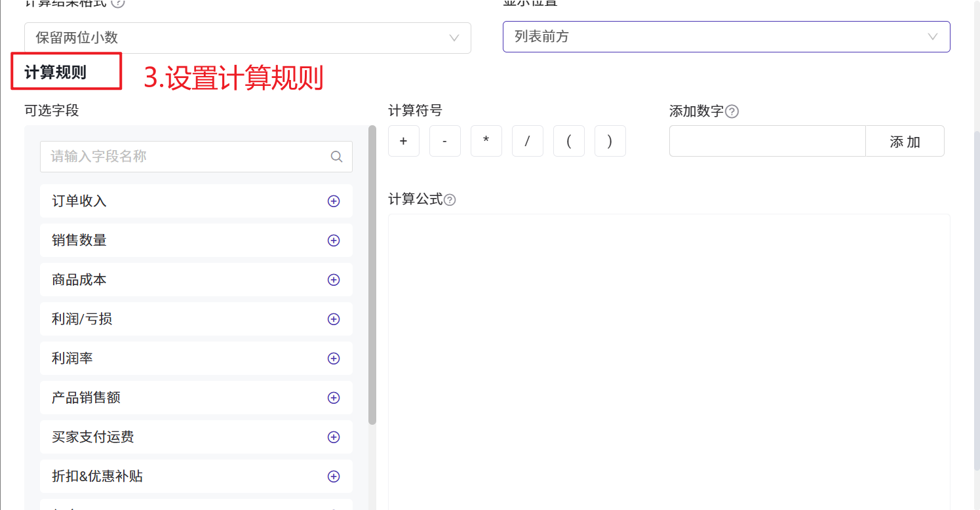This screenshot has height=510, width=980.
Task: Add 利润率 field with plus icon
Action: click(334, 359)
